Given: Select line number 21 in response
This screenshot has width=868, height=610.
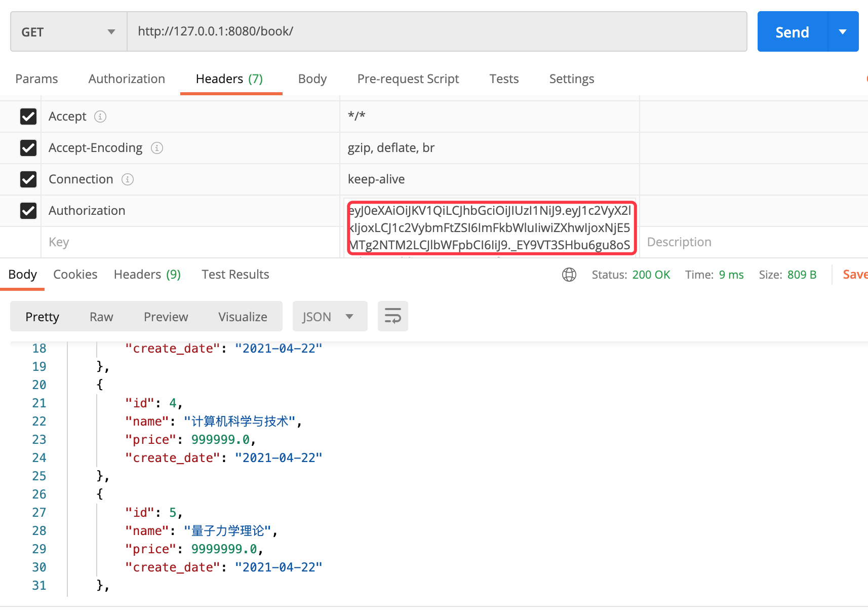Looking at the screenshot, I should point(39,403).
